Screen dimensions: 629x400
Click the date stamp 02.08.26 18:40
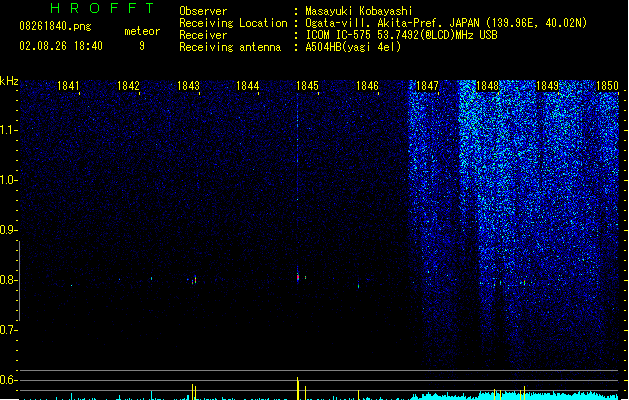pos(61,46)
